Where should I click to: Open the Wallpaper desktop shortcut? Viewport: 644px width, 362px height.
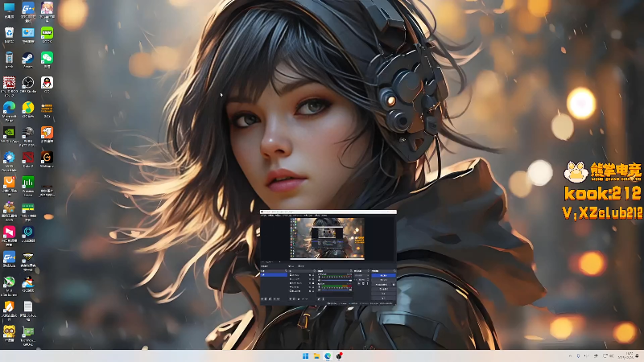click(x=47, y=158)
